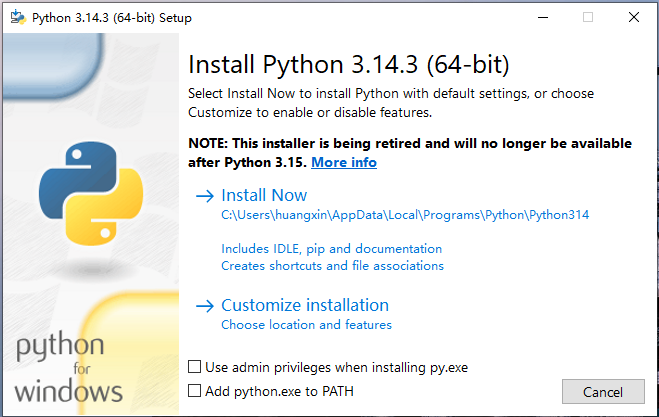The width and height of the screenshot is (659, 417).
Task: Check 'Add python.exe to PATH' option
Action: coord(196,391)
